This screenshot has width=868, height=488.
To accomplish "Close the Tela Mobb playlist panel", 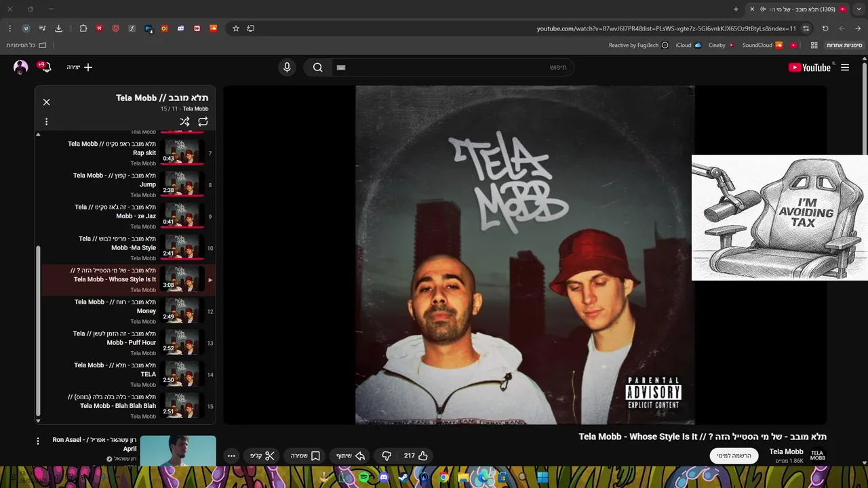I will [46, 102].
